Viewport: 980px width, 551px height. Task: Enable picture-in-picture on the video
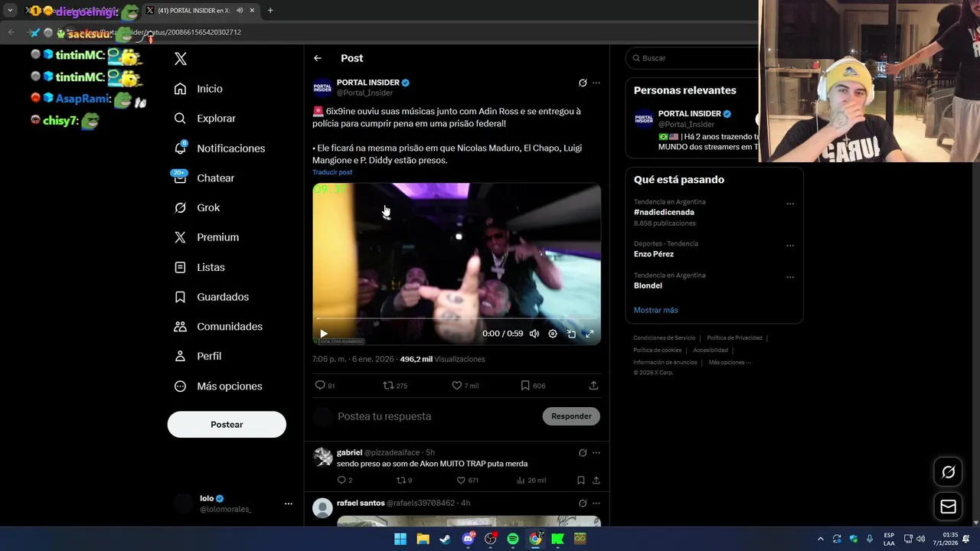pos(571,334)
